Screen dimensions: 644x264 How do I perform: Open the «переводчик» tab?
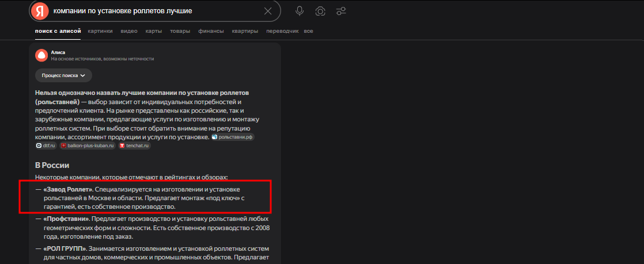282,31
